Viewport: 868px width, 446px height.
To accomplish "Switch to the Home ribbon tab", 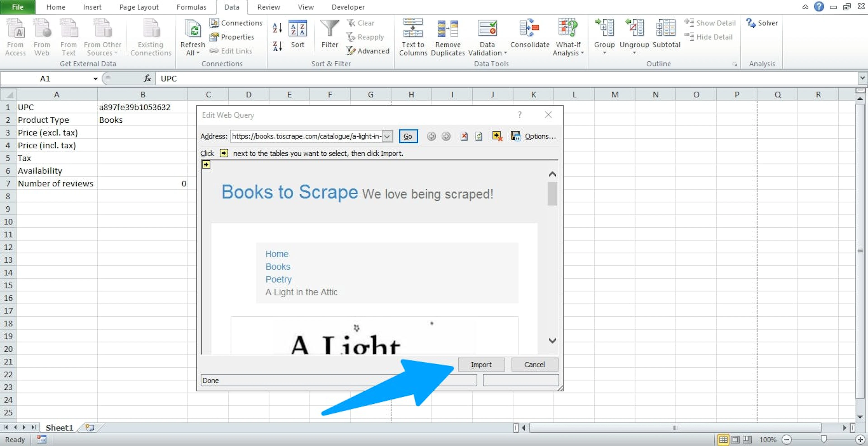I will tap(56, 7).
